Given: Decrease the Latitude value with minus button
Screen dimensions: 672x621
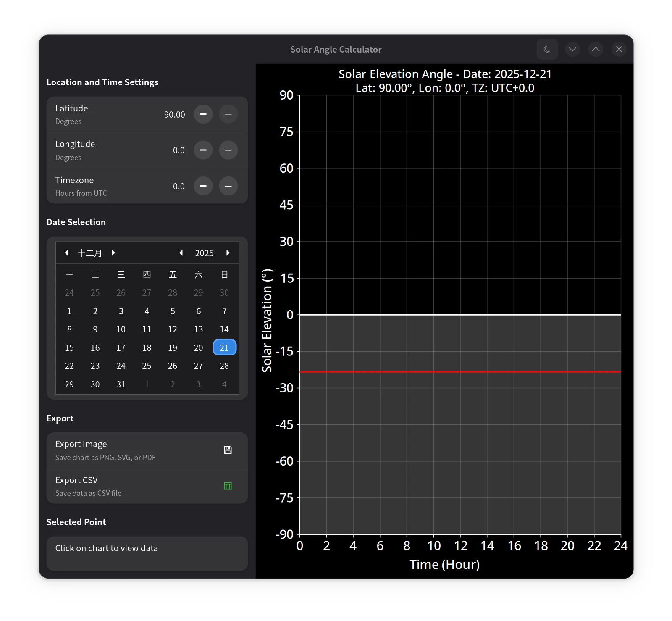Looking at the screenshot, I should click(203, 114).
